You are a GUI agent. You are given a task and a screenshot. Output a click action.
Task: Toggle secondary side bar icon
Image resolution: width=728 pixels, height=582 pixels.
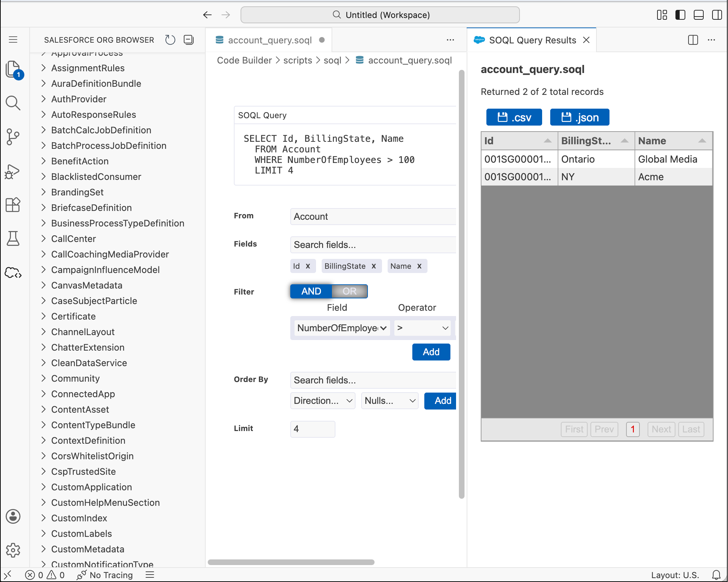pos(717,15)
